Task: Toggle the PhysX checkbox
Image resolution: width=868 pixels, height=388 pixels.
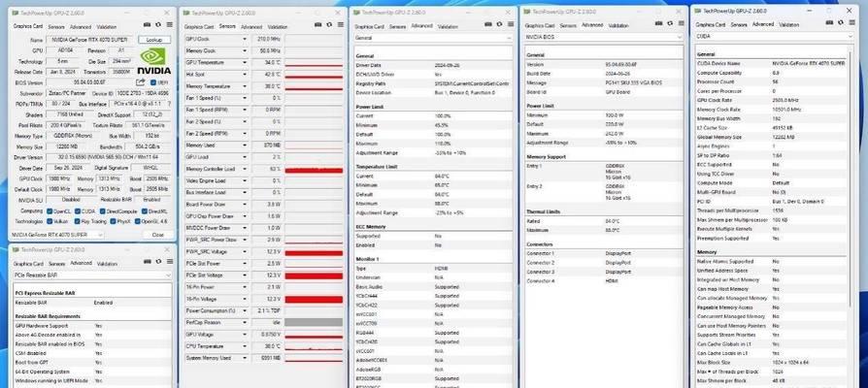Action: (x=113, y=221)
